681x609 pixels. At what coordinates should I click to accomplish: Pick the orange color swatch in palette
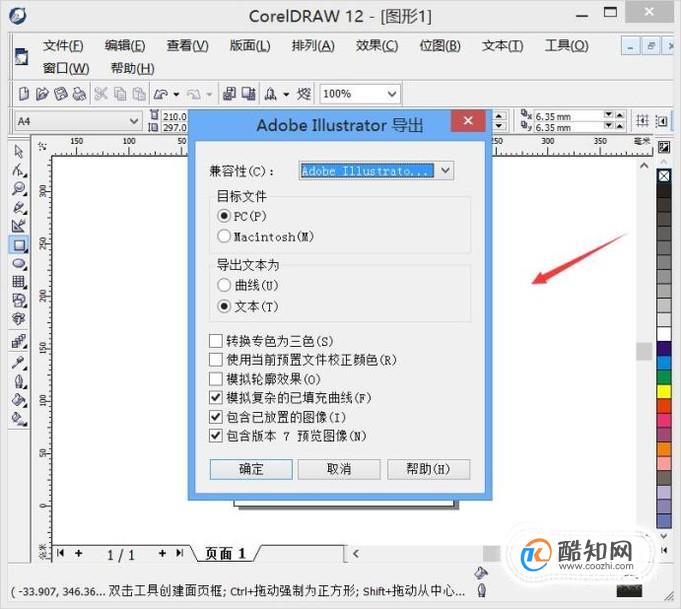(x=664, y=449)
